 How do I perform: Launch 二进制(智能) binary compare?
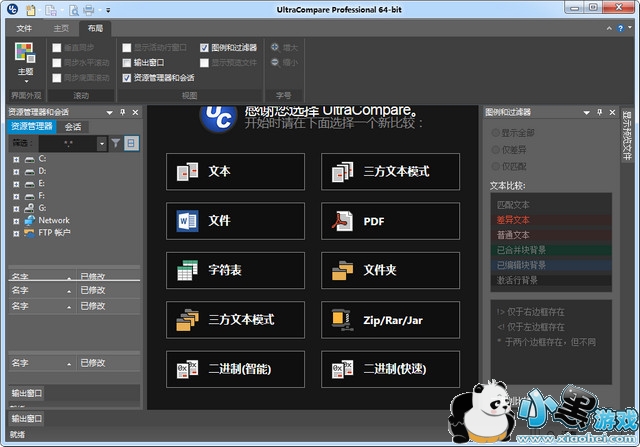(235, 369)
